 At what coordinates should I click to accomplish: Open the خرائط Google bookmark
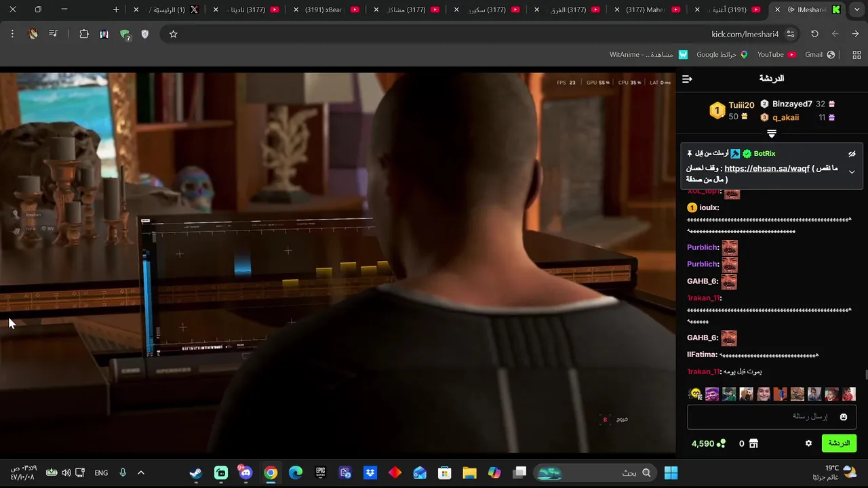722,54
